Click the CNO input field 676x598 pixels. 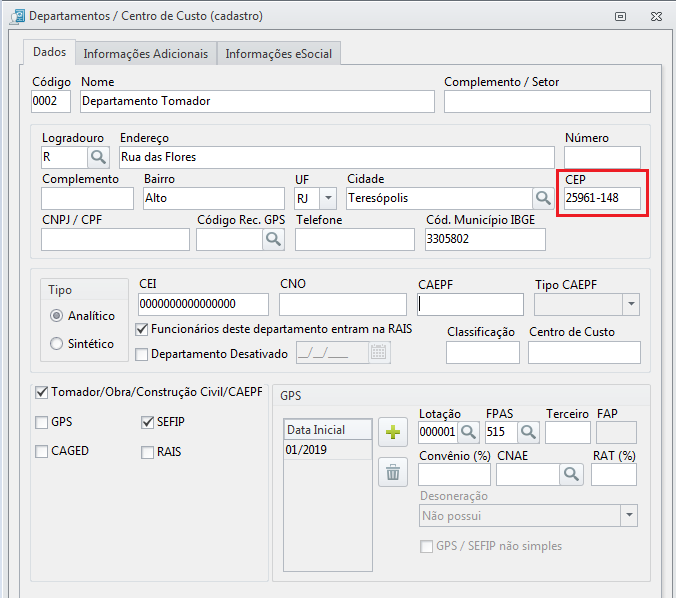pos(343,304)
